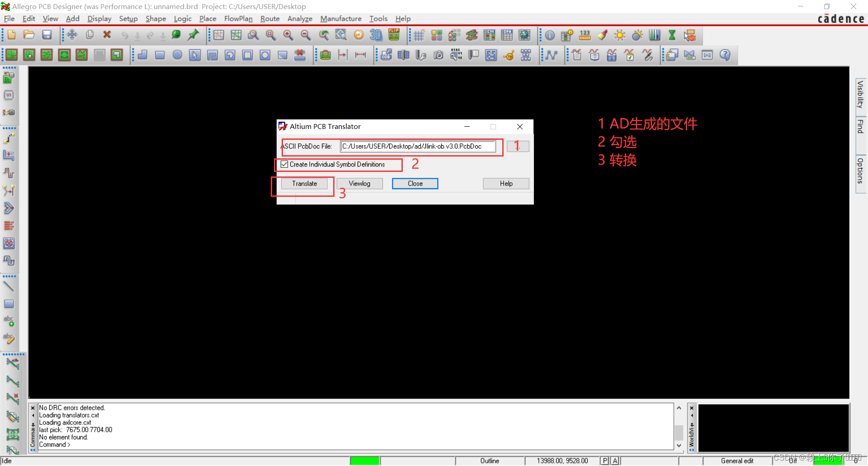868x466 pixels.
Task: Open the help question mark icon
Action: point(725,55)
